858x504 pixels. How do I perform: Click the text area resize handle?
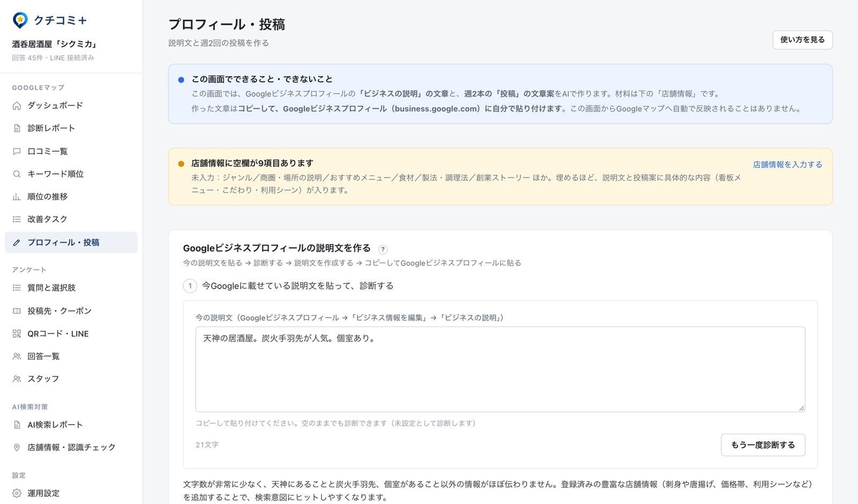[x=801, y=408]
